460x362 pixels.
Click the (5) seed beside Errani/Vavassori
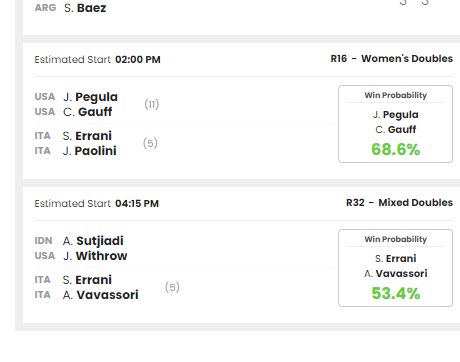[x=172, y=287]
